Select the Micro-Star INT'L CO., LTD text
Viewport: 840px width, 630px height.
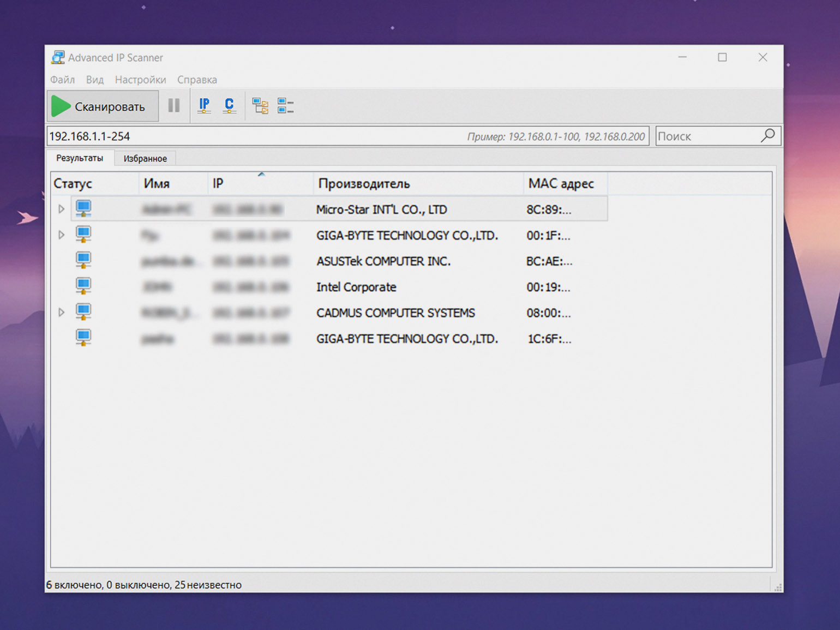382,209
